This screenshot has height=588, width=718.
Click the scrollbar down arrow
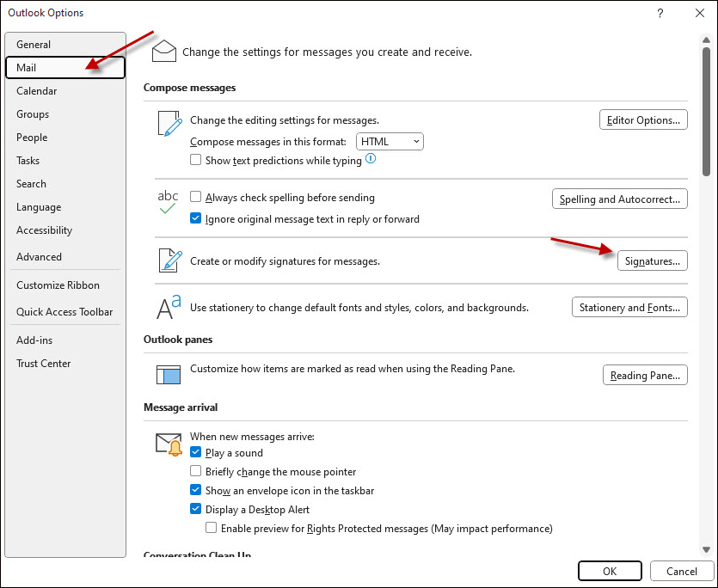point(706,549)
